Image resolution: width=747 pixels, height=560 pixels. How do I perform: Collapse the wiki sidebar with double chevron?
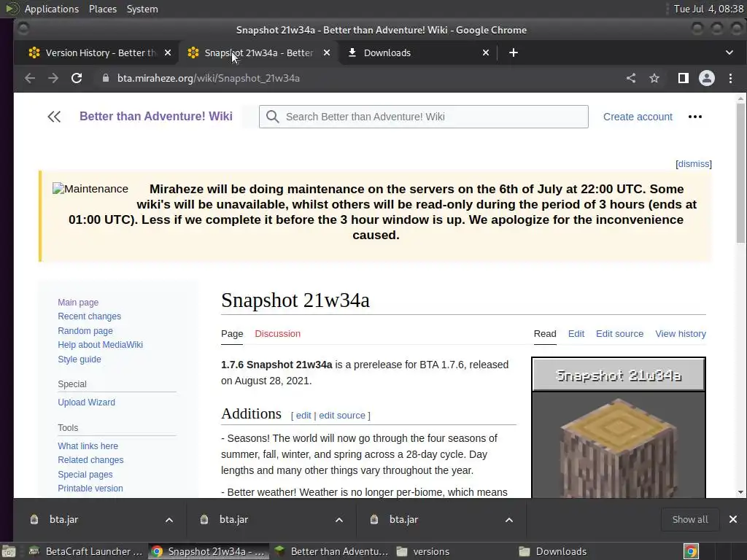[54, 117]
